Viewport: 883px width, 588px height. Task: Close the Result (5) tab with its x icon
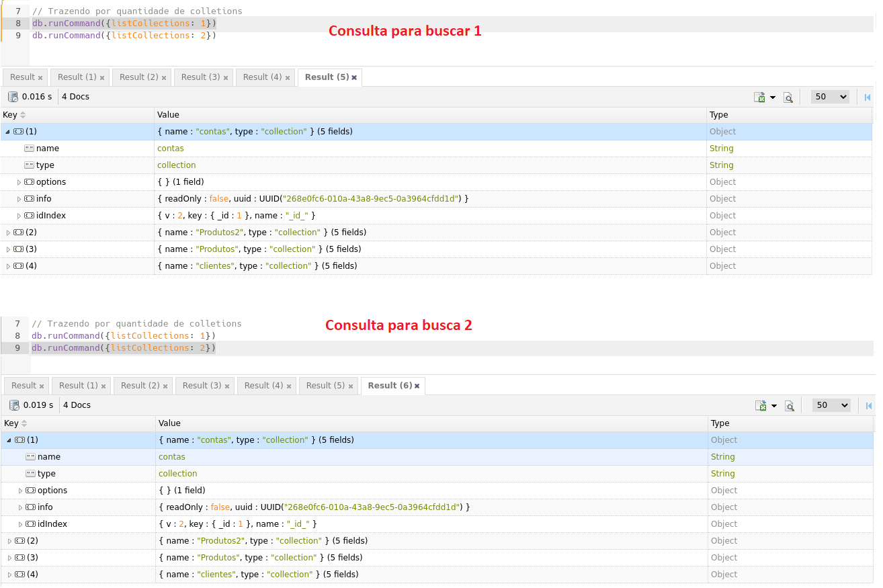pos(354,77)
